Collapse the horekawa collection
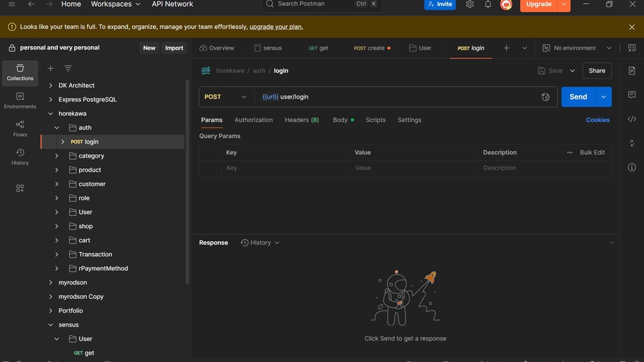 pyautogui.click(x=50, y=113)
